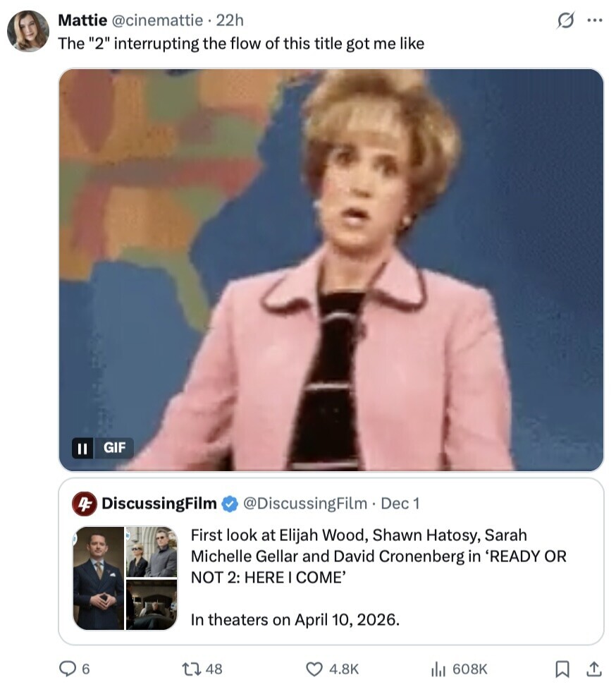Screen dimensions: 616x687
Task: Open Elijah Wood photo thumbnail
Action: [x=99, y=578]
